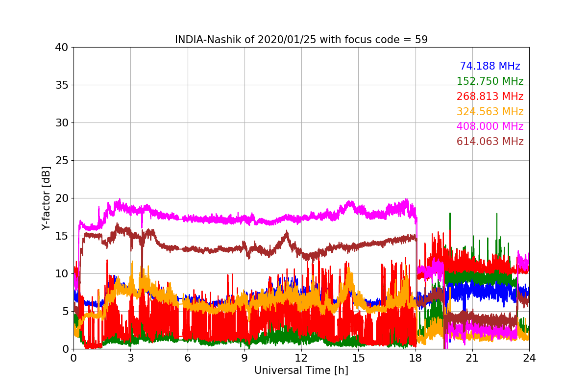Image resolution: width=588 pixels, height=392 pixels.
Task: Click the x-axis tick label 12
Action: (x=301, y=358)
